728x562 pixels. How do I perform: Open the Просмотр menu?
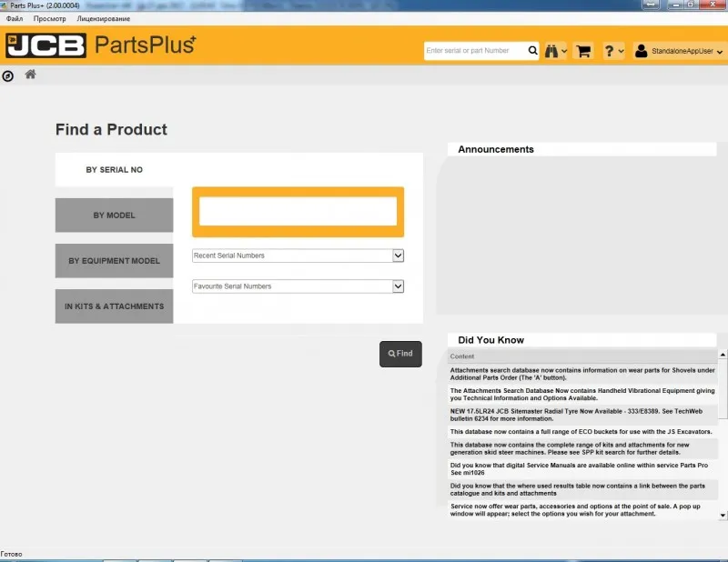coord(50,18)
